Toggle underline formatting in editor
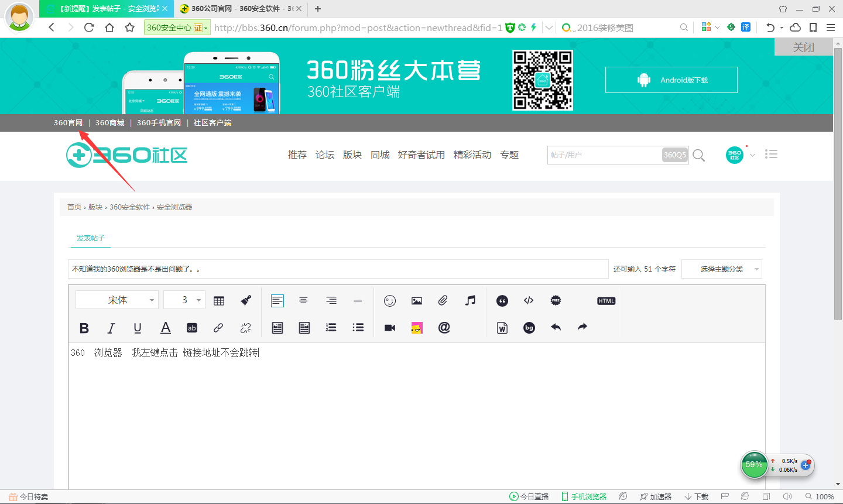Image resolution: width=843 pixels, height=504 pixels. 138,328
